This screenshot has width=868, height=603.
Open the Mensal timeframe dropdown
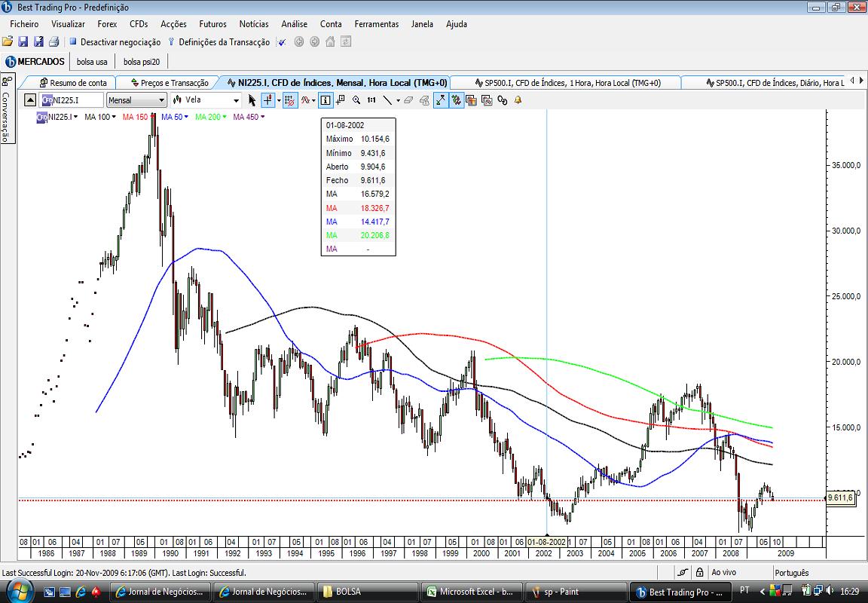[136, 100]
